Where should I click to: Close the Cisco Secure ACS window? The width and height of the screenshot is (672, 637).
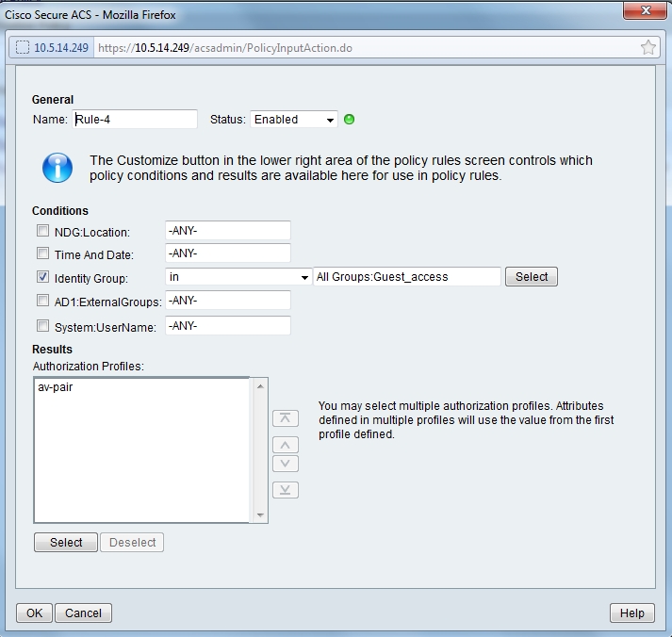pyautogui.click(x=647, y=10)
